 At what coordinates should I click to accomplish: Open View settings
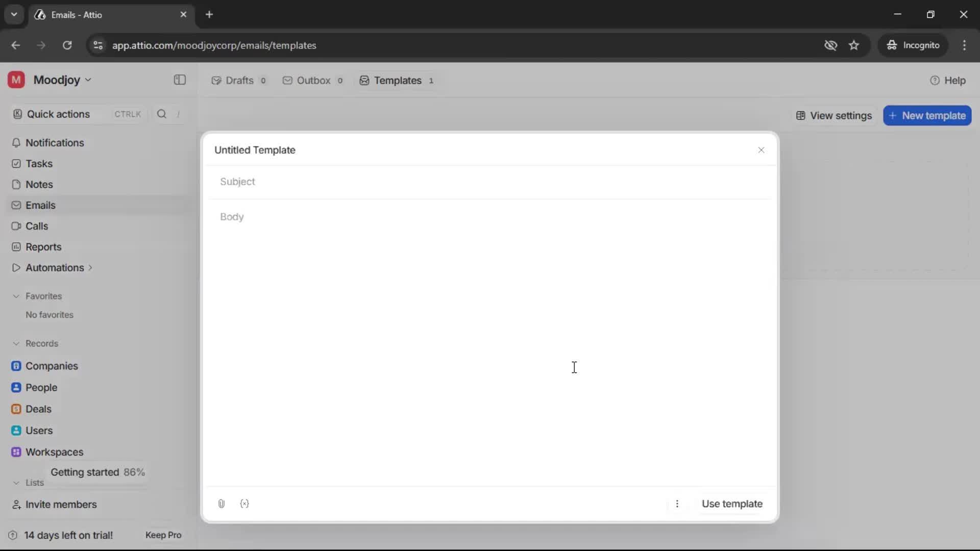[834, 116]
